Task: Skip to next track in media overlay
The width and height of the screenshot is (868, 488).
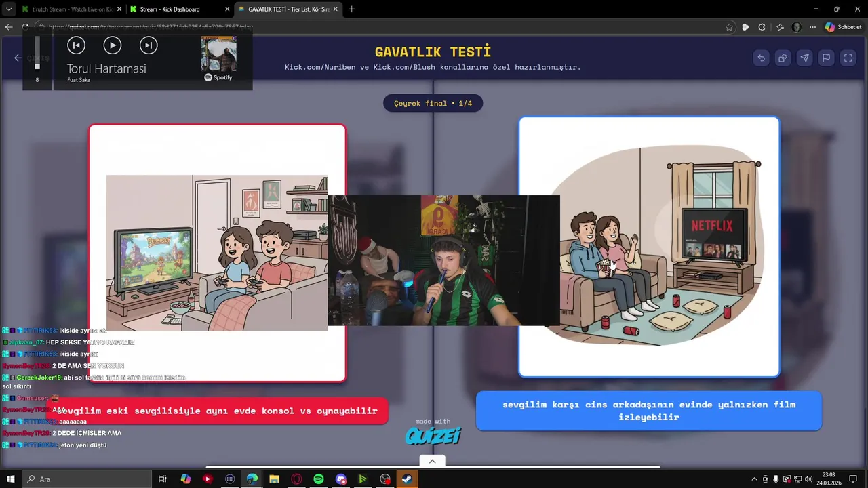Action: 149,45
